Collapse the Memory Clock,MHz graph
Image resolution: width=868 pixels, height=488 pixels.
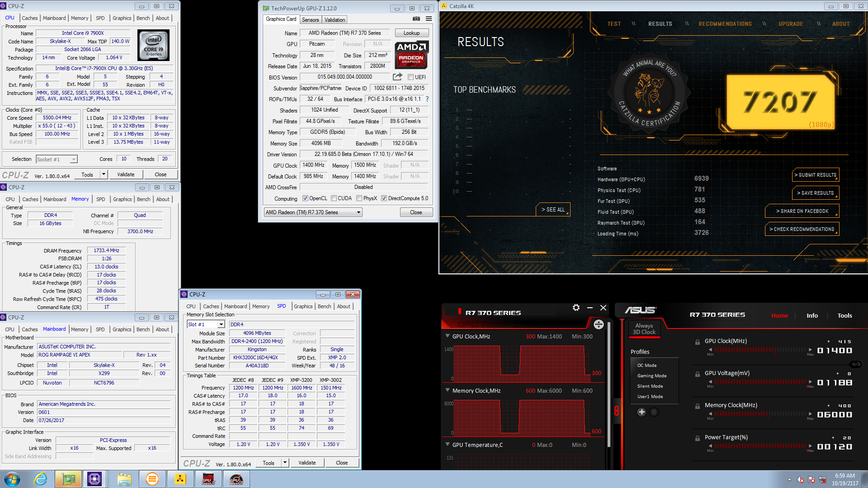coord(448,390)
